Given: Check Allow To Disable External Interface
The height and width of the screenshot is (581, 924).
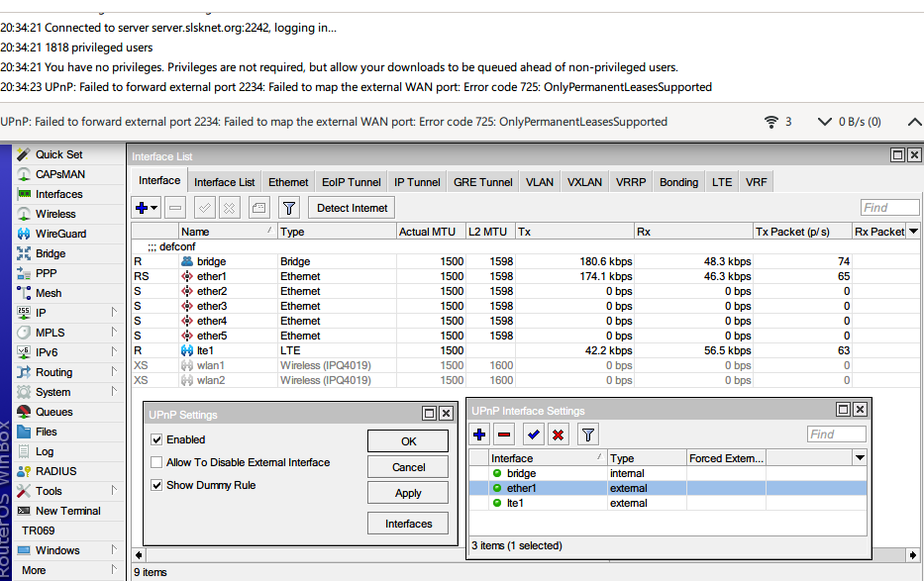Looking at the screenshot, I should point(156,462).
